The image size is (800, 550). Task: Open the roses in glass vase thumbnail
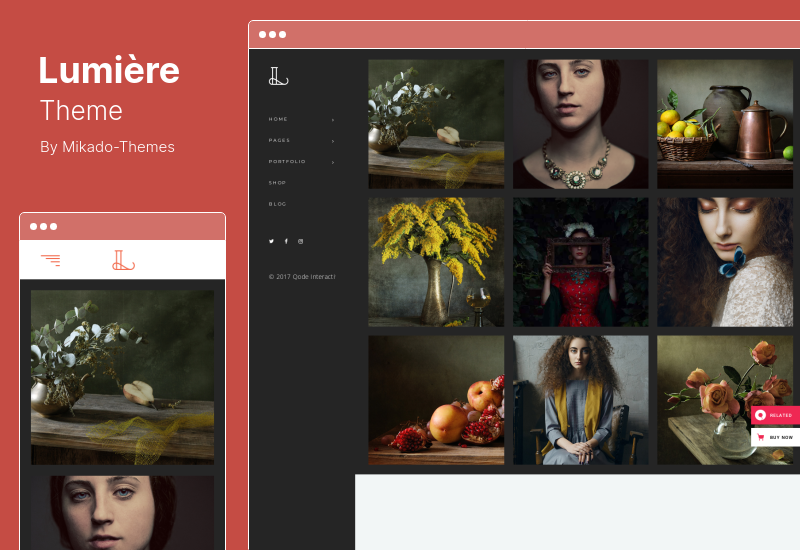coord(725,400)
